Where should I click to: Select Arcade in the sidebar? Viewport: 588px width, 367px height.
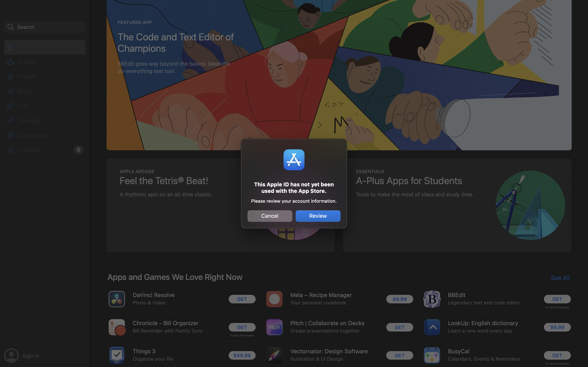(x=45, y=62)
